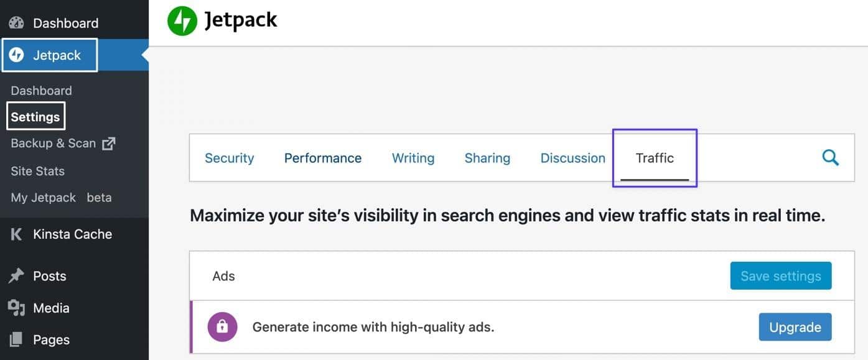Open Site Stats in Jetpack submenu
Viewport: 868px width, 360px height.
(37, 171)
